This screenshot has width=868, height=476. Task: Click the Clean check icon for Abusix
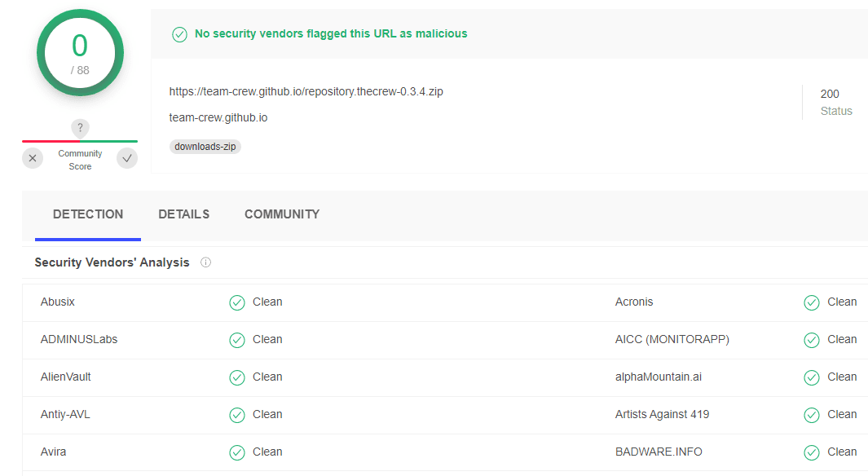(237, 302)
